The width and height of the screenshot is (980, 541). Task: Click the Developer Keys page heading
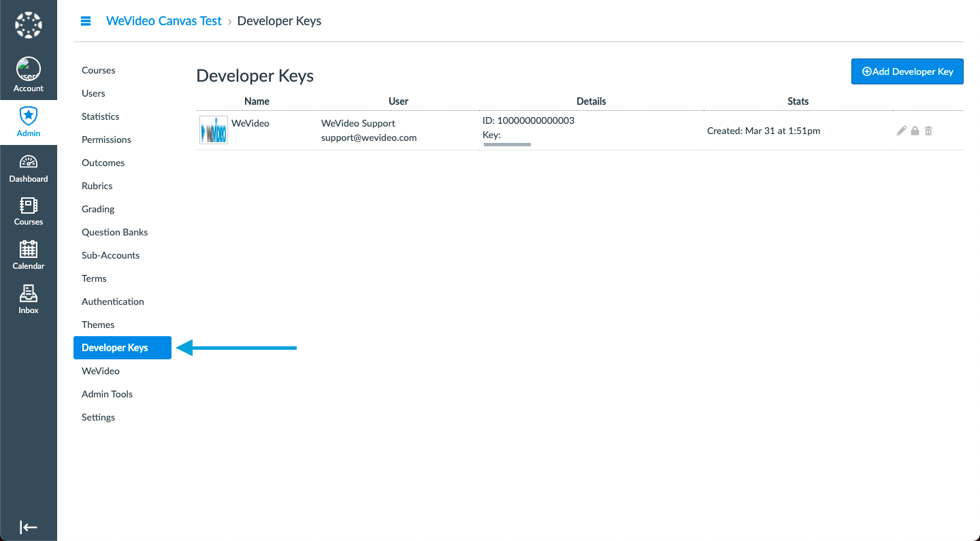point(255,76)
